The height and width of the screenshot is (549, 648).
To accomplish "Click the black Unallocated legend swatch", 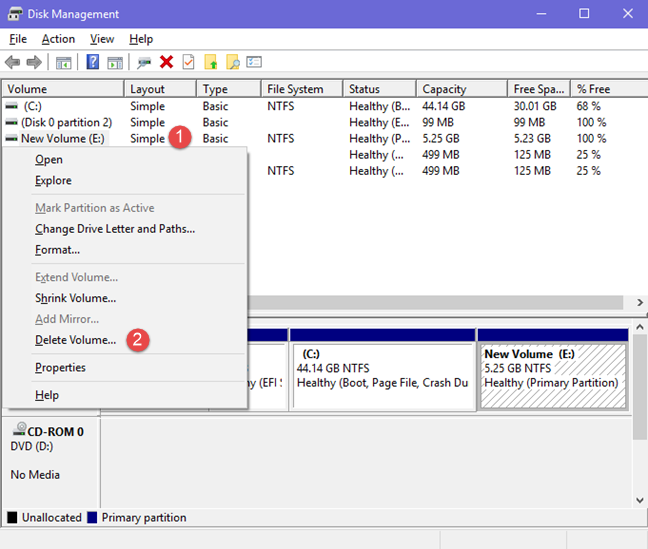I will pos(12,518).
